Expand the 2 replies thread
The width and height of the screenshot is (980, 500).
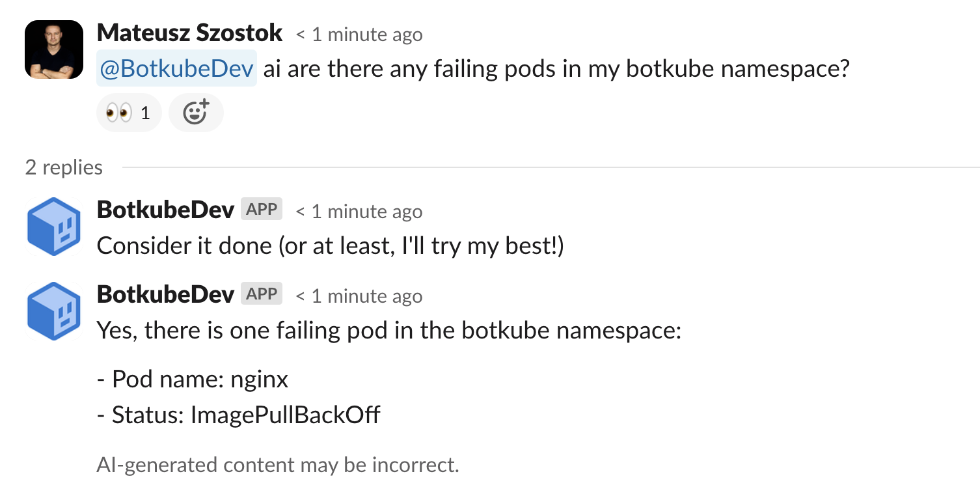pyautogui.click(x=64, y=167)
